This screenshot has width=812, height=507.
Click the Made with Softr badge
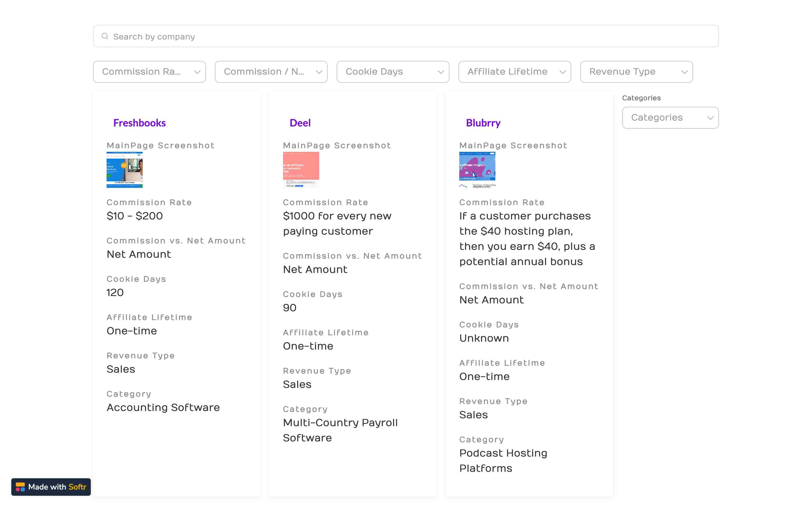(x=51, y=487)
